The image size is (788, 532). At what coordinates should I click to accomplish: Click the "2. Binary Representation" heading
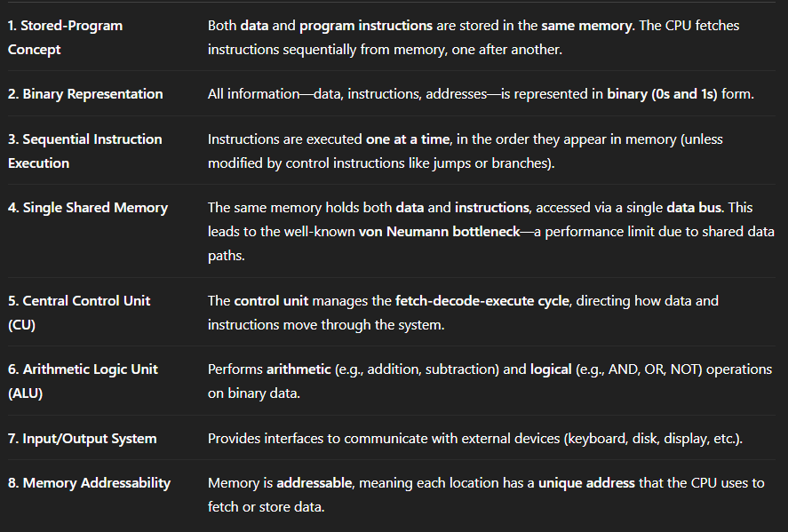tap(85, 94)
